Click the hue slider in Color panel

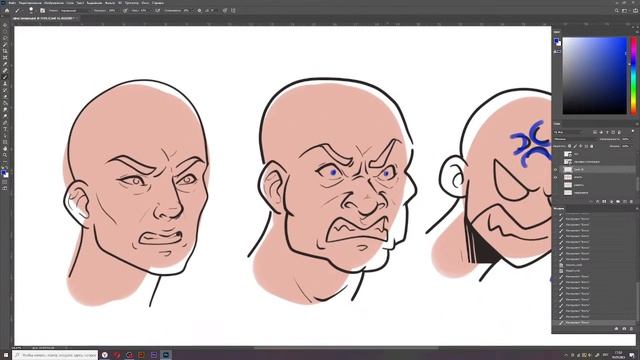click(x=633, y=76)
